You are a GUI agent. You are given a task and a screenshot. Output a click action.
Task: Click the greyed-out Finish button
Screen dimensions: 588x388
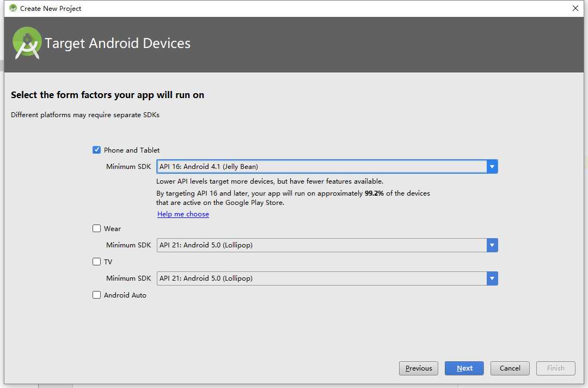point(555,368)
